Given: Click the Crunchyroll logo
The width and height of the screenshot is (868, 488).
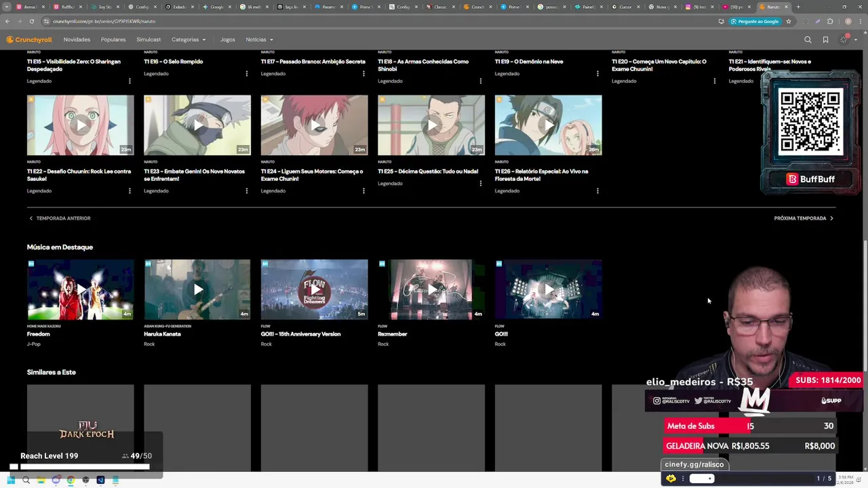Looking at the screenshot, I should 29,40.
